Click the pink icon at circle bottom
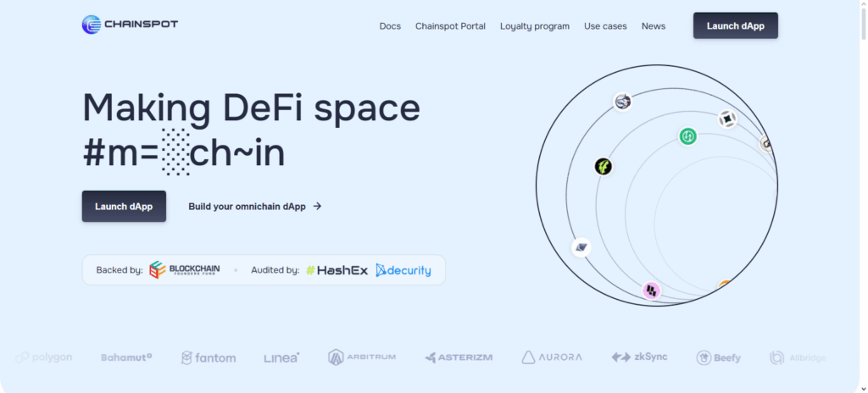 pos(651,291)
